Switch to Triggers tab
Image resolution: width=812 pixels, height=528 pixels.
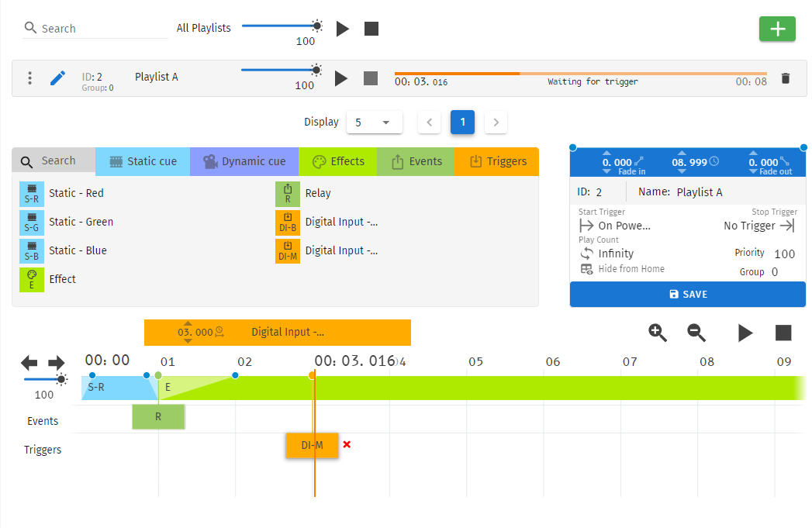pos(496,161)
